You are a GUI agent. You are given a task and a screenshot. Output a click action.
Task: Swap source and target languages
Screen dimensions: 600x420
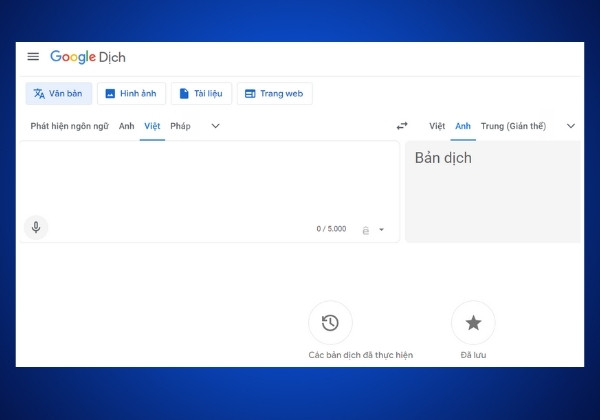click(402, 126)
